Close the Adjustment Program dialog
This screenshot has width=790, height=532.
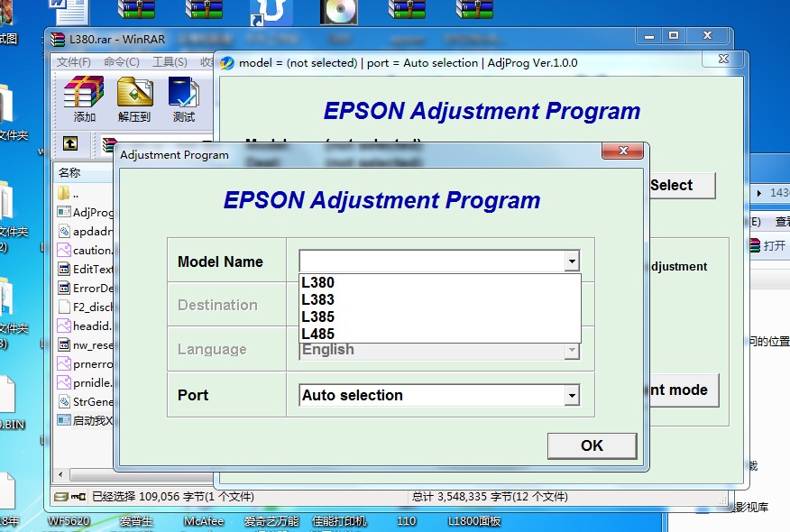623,151
